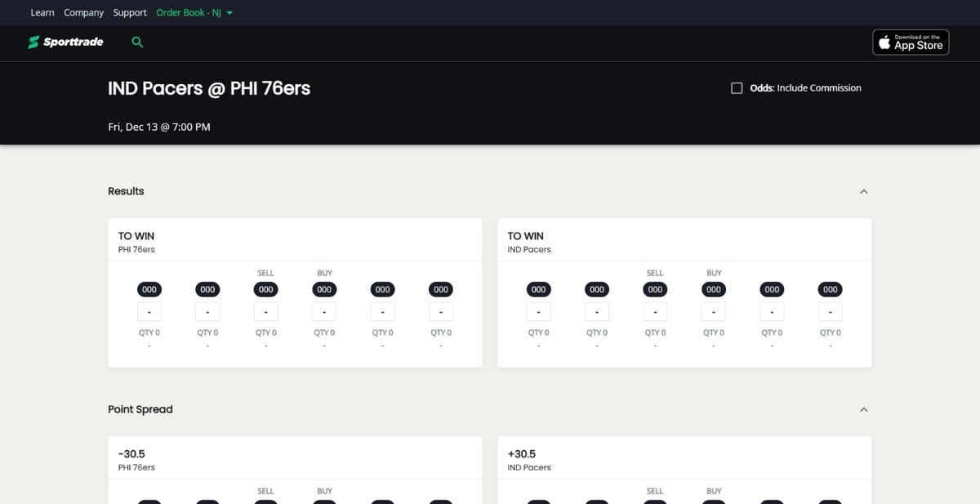
Task: Expand the Order Book - NJ dropdown
Action: click(x=194, y=12)
